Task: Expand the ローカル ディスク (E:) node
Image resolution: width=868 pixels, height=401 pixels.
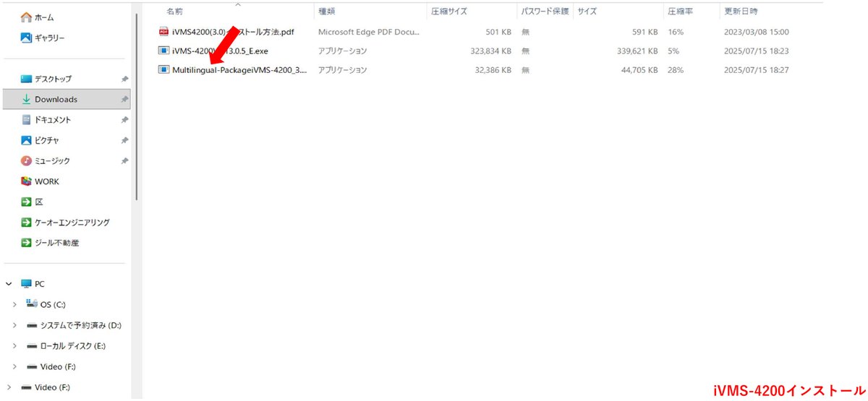Action: (x=15, y=346)
